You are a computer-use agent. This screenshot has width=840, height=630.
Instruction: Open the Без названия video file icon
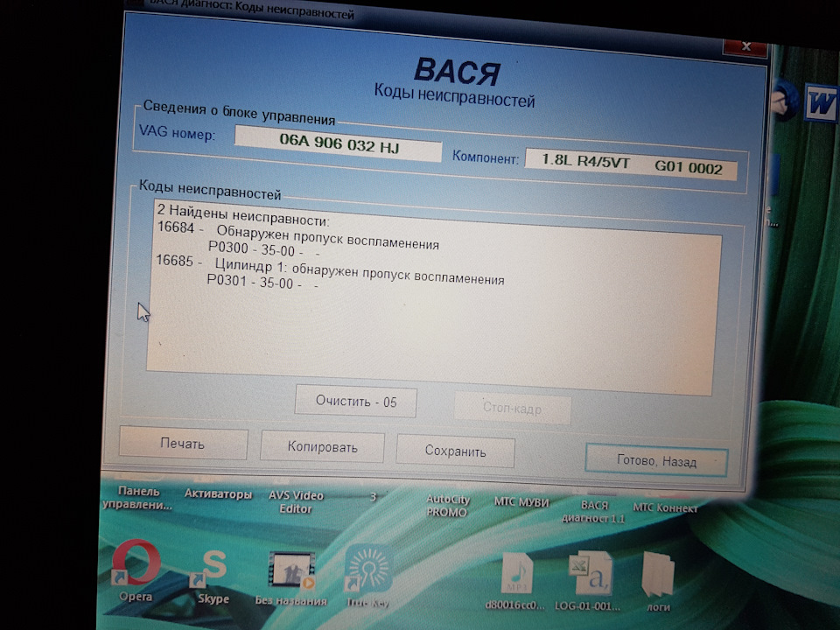click(290, 579)
